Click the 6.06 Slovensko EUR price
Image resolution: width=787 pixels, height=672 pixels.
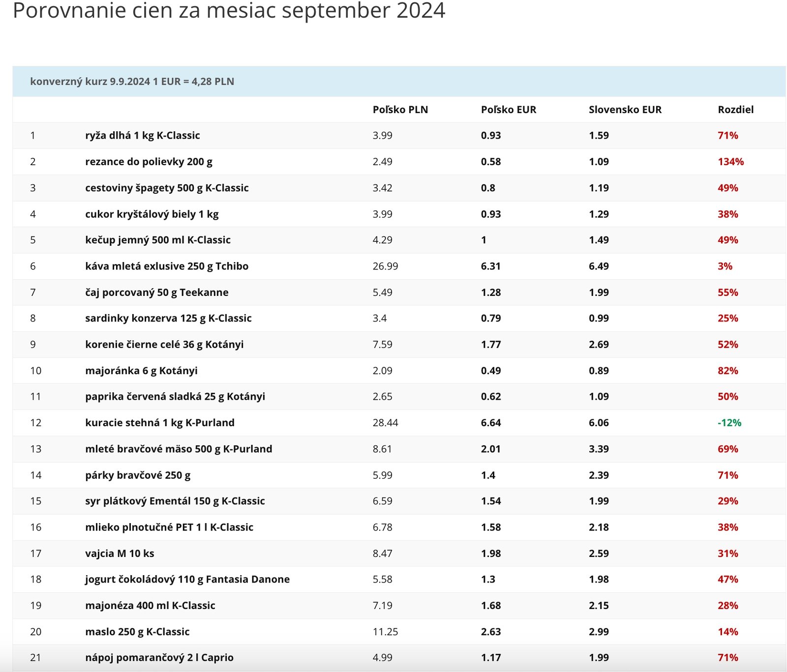point(599,423)
